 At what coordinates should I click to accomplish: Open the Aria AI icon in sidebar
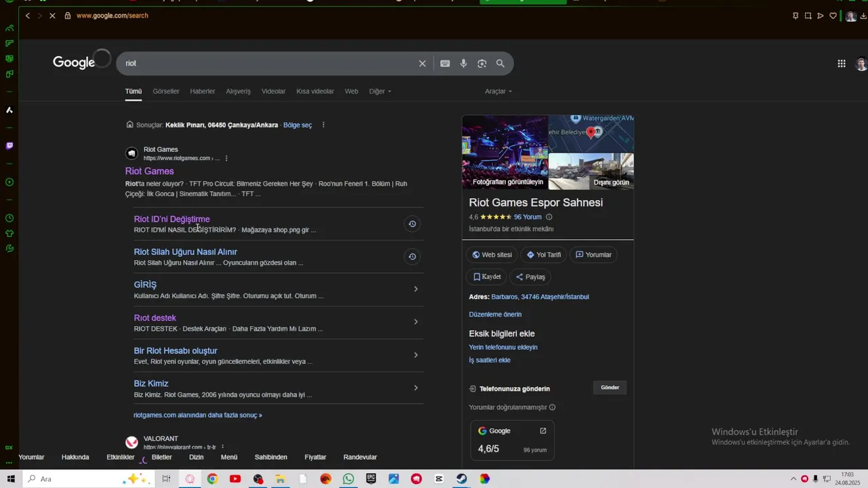9,110
